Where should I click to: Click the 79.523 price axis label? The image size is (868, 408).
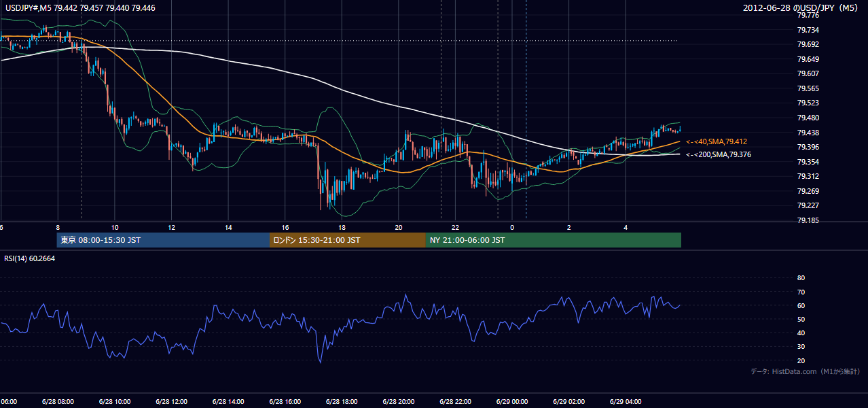(x=807, y=103)
